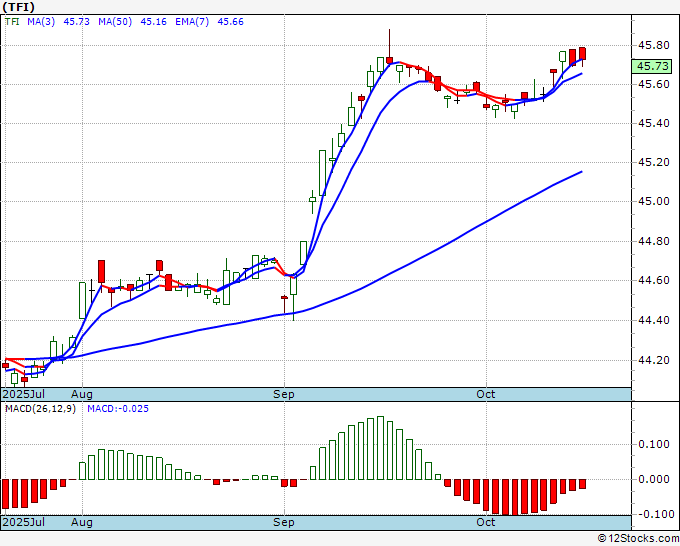Click the EMA(7) value 45.66
680x546 pixels.
point(230,21)
